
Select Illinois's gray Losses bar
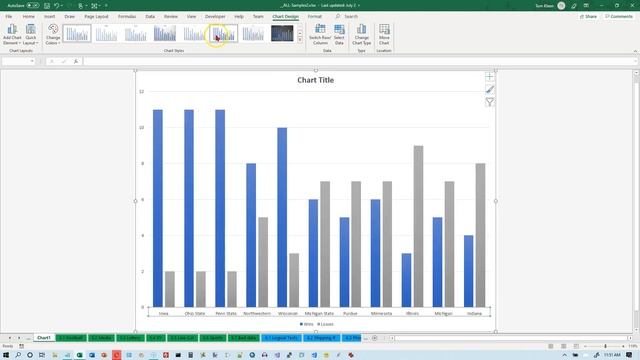(418, 226)
